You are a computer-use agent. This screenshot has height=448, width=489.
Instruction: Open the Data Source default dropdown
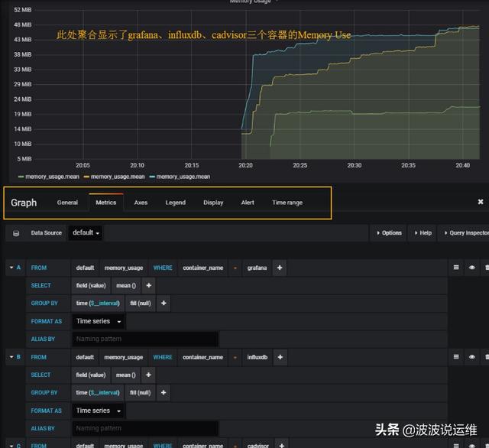tap(86, 232)
